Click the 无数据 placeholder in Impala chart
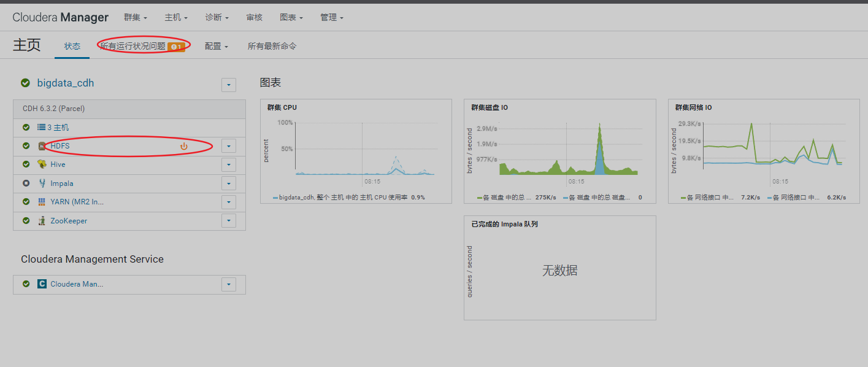The width and height of the screenshot is (868, 367). (559, 271)
